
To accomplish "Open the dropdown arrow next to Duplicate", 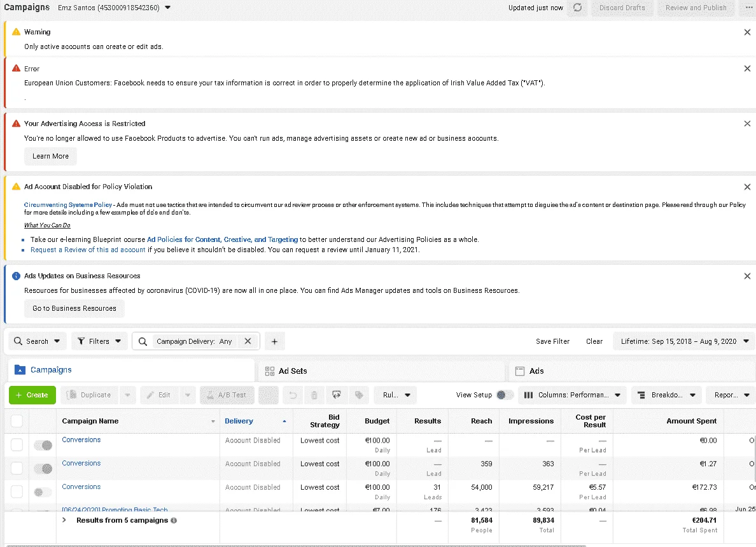I will (127, 395).
